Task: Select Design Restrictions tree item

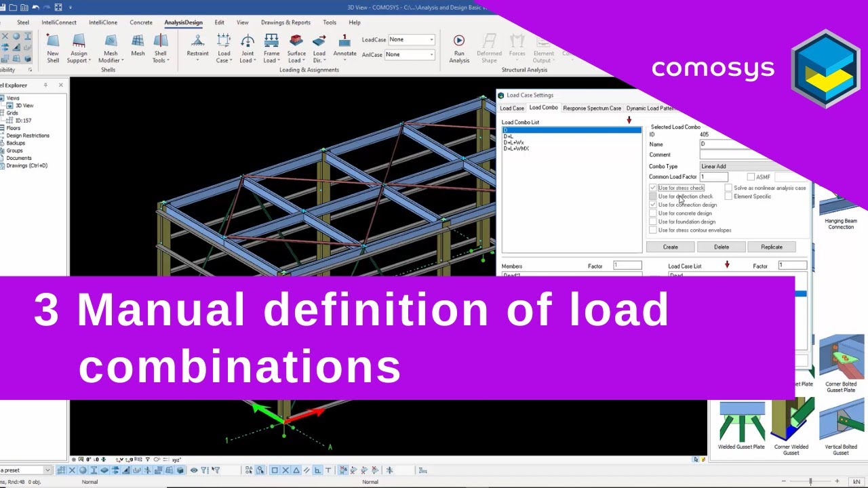Action: pyautogui.click(x=28, y=136)
